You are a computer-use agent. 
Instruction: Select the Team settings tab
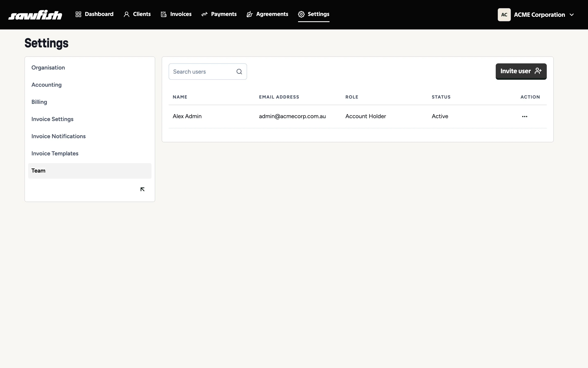click(x=90, y=171)
